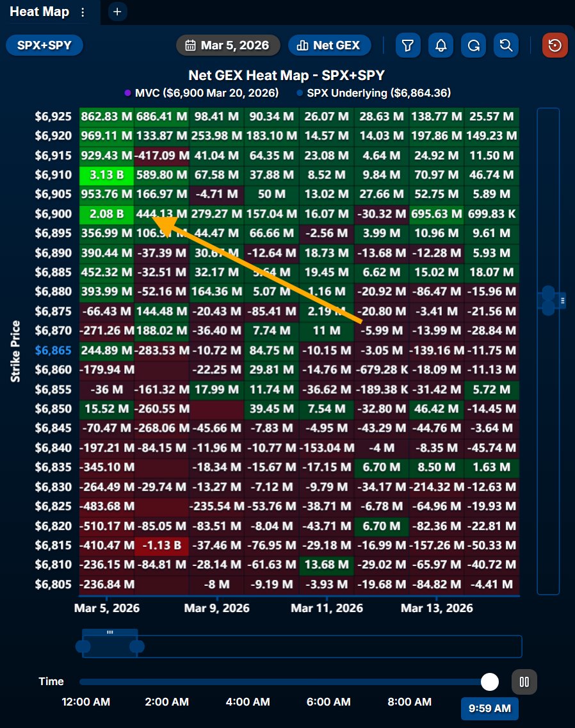575x728 pixels.
Task: Click the $6,865 strike label
Action: (x=53, y=350)
